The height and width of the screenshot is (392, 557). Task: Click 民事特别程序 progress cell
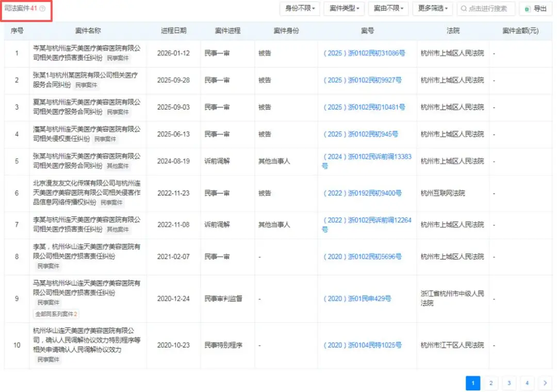point(223,345)
